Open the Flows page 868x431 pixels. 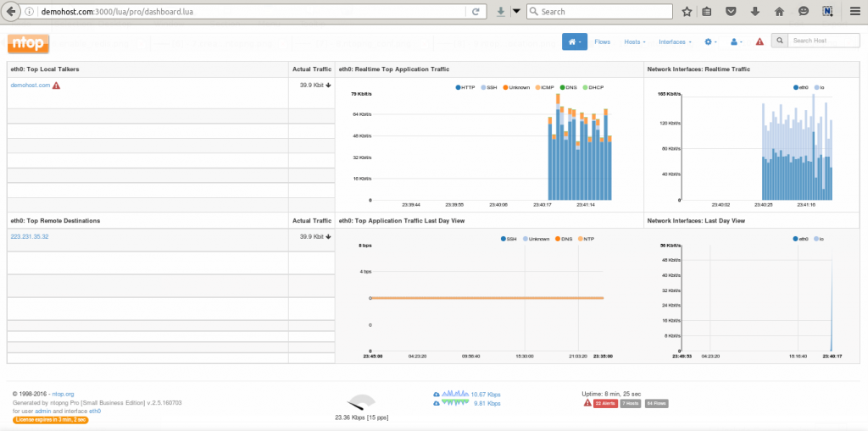tap(602, 41)
